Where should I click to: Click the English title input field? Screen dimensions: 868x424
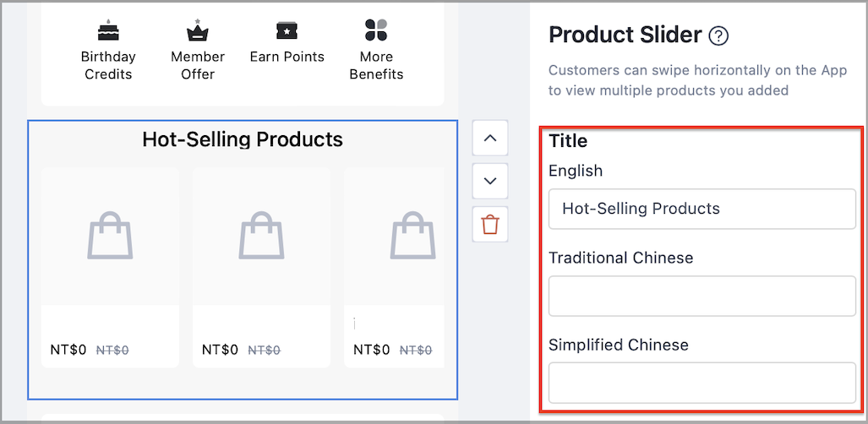pos(702,209)
